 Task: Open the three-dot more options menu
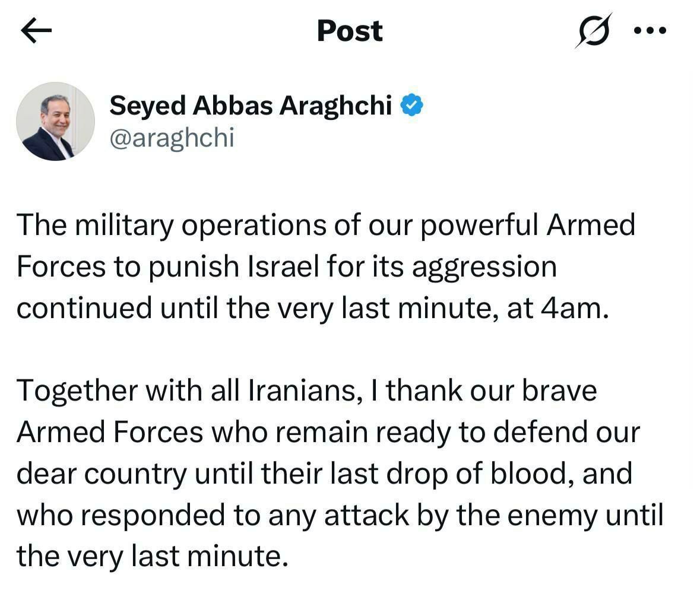coord(650,30)
